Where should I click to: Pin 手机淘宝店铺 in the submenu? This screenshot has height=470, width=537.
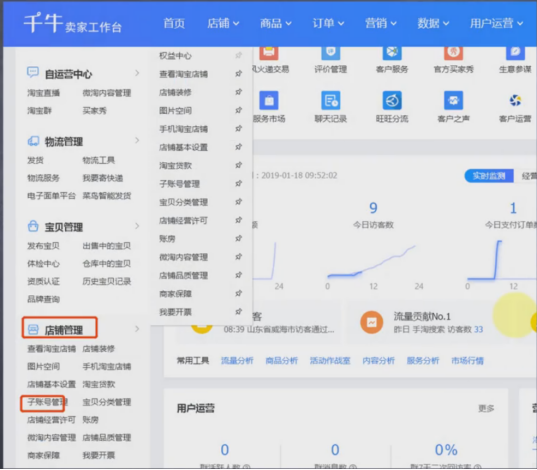coord(239,128)
